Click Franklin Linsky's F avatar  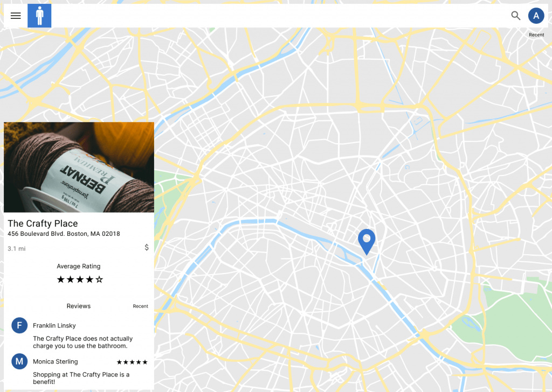pos(19,325)
